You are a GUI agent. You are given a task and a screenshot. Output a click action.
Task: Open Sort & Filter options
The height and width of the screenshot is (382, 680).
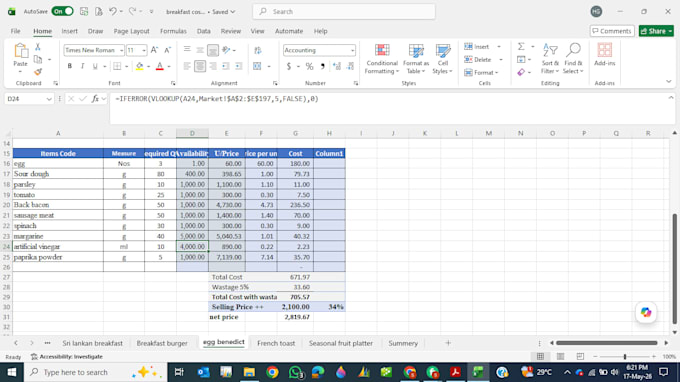coord(550,59)
